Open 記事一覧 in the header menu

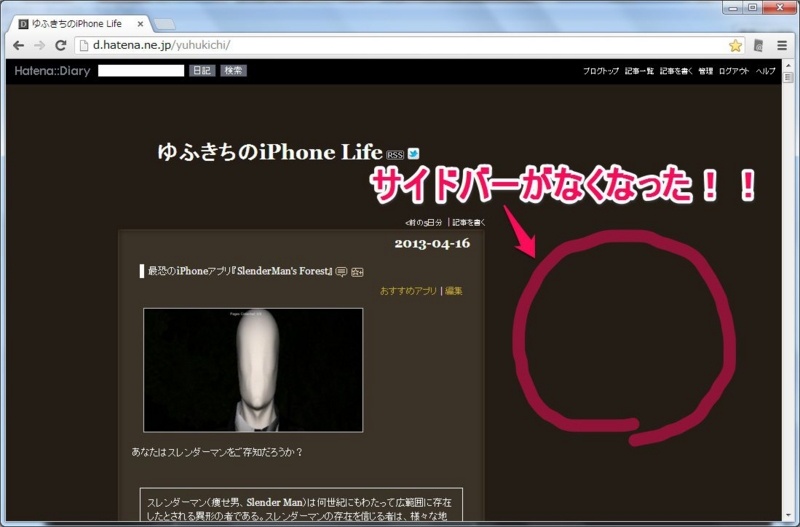pos(639,71)
